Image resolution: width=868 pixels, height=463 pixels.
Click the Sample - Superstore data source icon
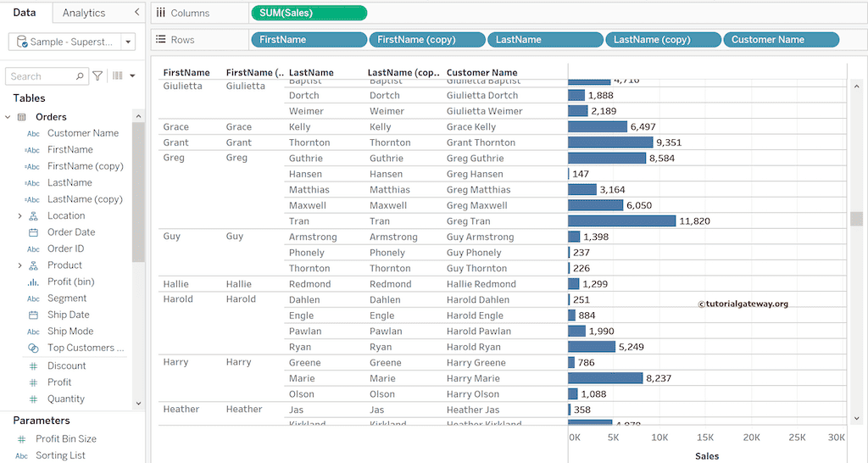(x=22, y=42)
